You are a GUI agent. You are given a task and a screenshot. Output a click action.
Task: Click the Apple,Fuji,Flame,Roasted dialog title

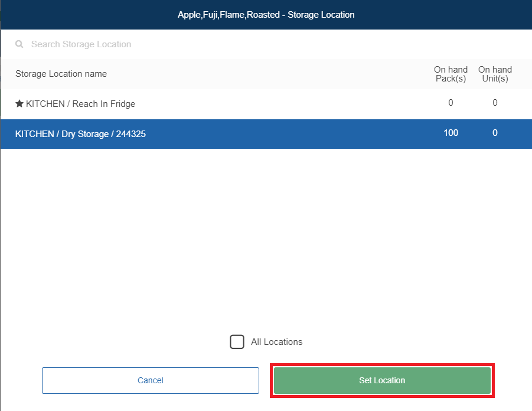click(x=266, y=15)
